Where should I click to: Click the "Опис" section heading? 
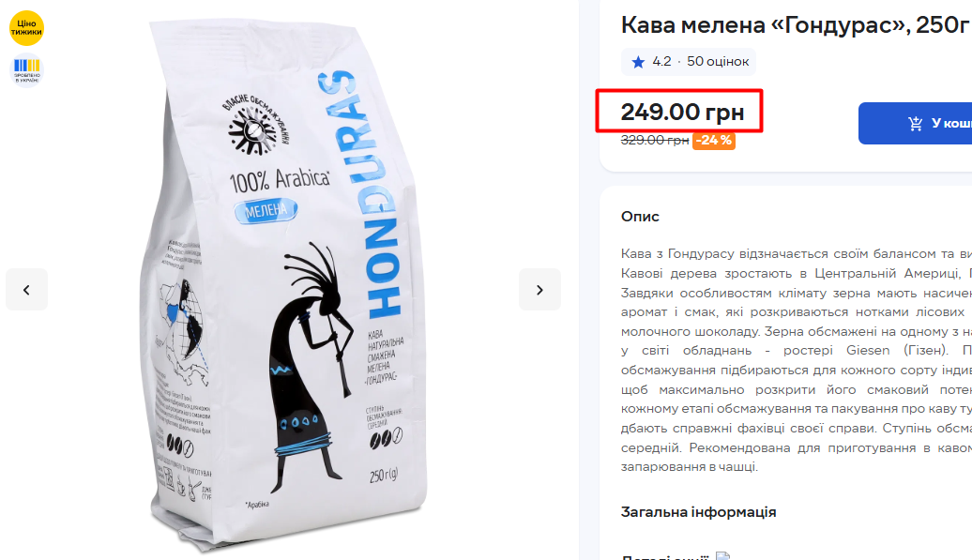tap(640, 216)
